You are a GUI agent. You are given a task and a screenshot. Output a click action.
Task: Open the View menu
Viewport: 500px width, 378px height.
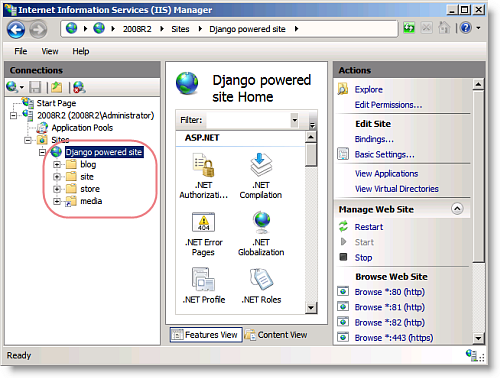tap(50, 51)
